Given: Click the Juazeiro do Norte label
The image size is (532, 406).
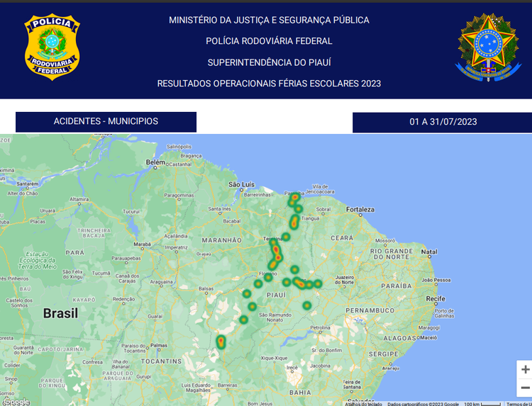Looking at the screenshot, I should [345, 280].
